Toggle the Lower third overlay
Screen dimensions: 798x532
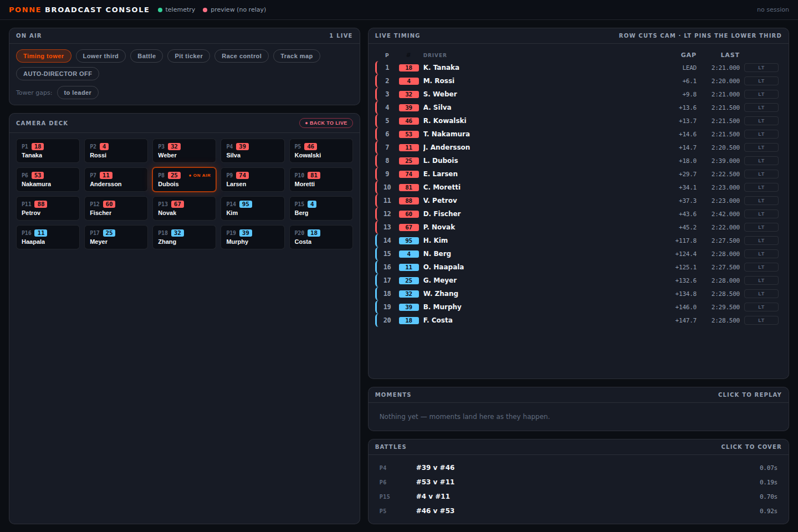(101, 56)
